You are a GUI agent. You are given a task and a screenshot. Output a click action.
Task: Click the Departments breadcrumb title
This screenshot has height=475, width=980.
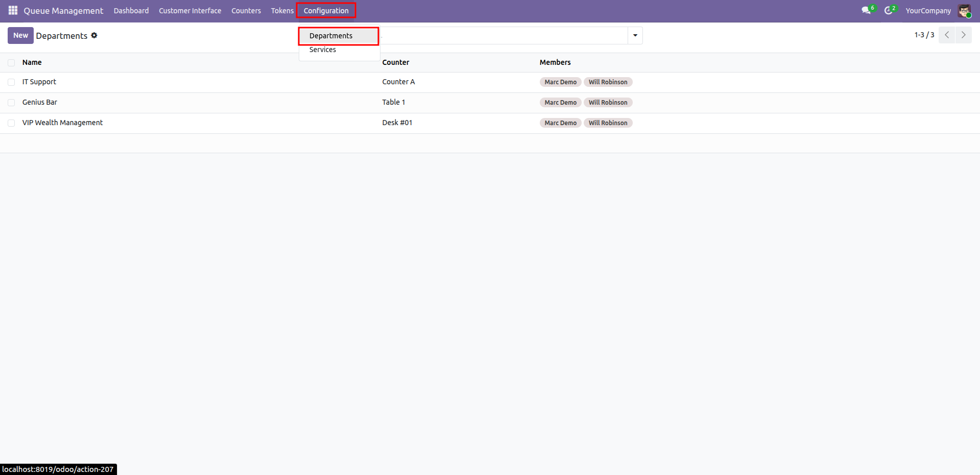coord(62,36)
